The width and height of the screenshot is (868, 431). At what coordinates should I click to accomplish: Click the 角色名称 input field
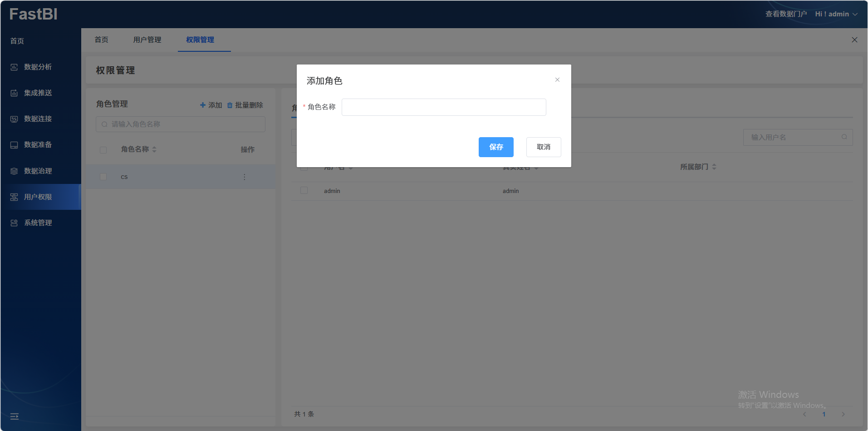443,107
